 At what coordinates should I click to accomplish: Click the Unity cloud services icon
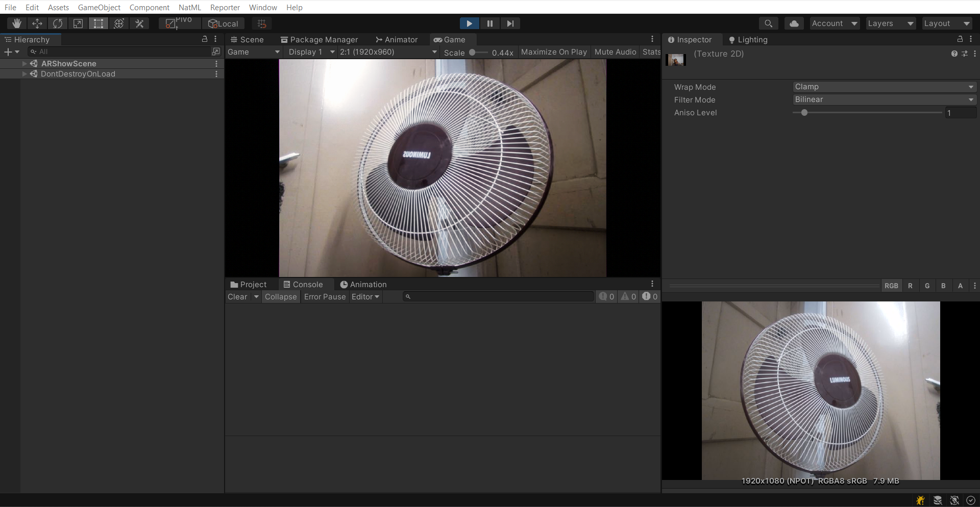pos(794,23)
